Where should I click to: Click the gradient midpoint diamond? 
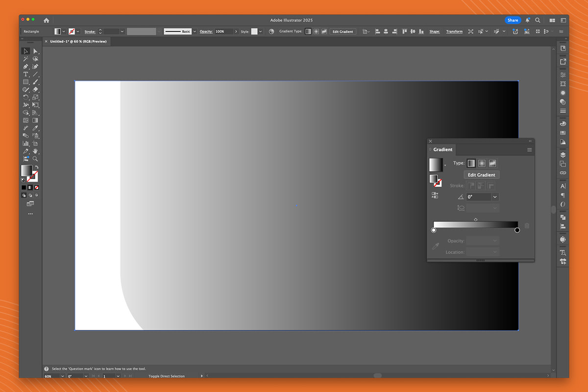pos(476,220)
